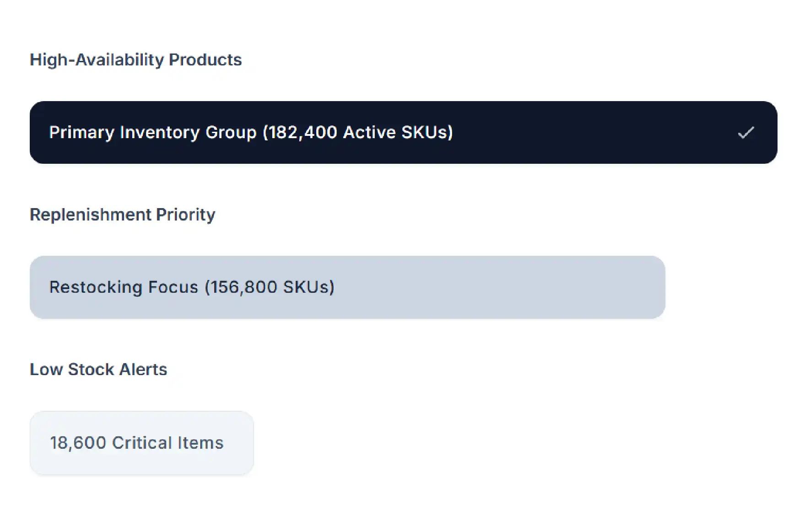Deselect the checked Primary Inventory Group entry

403,132
